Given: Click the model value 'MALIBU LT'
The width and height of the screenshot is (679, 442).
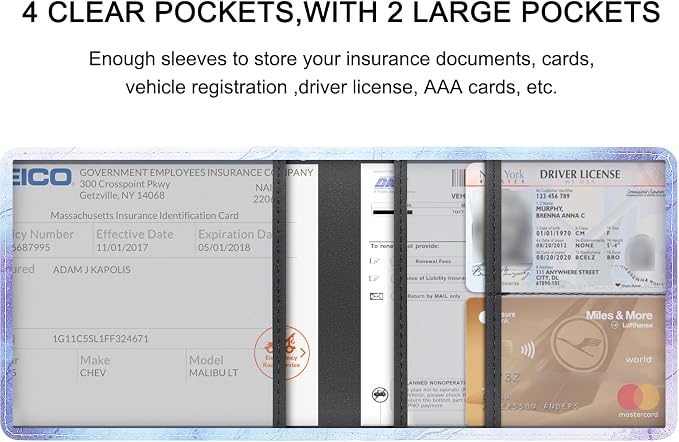Looking at the screenshot, I should tap(213, 373).
